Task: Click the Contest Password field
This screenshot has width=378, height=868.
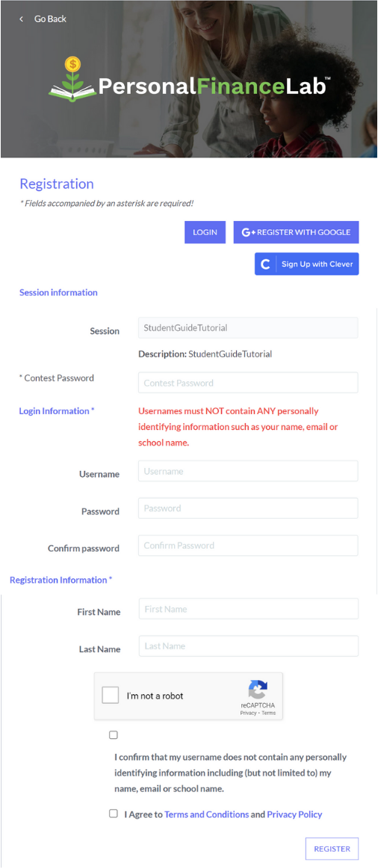Action: (x=248, y=383)
